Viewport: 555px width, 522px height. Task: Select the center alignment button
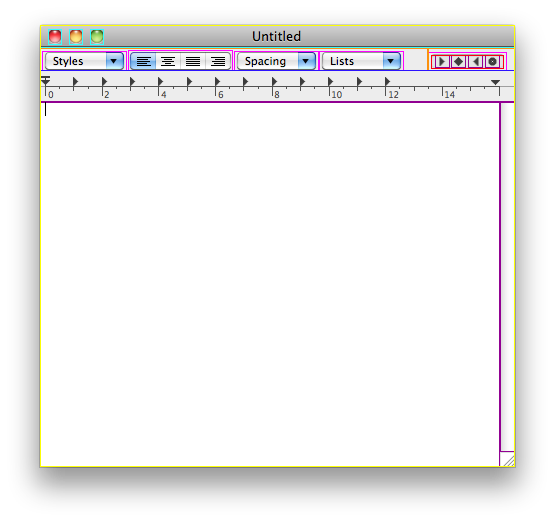coord(168,62)
